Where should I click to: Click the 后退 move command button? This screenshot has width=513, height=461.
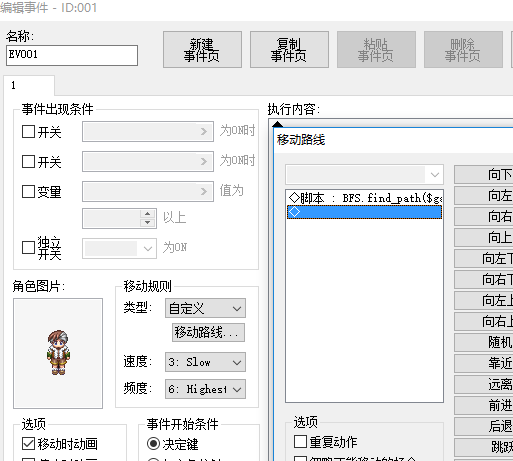[484, 427]
